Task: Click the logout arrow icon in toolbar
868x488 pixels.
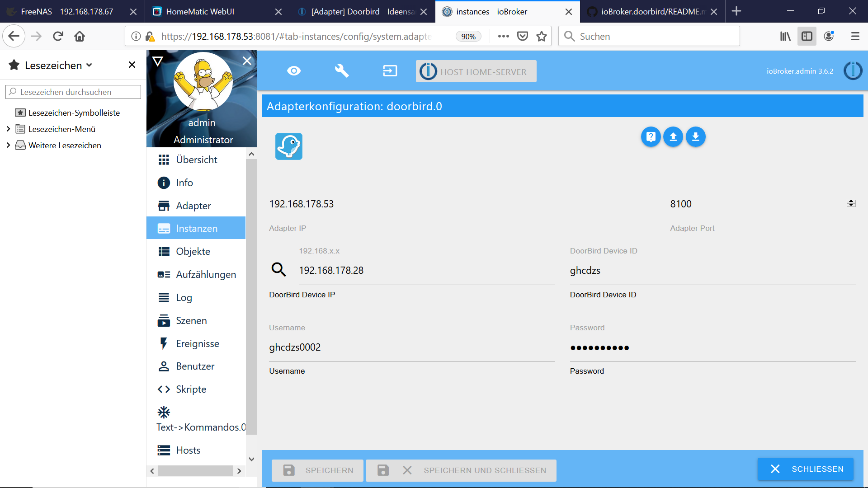Action: [390, 71]
